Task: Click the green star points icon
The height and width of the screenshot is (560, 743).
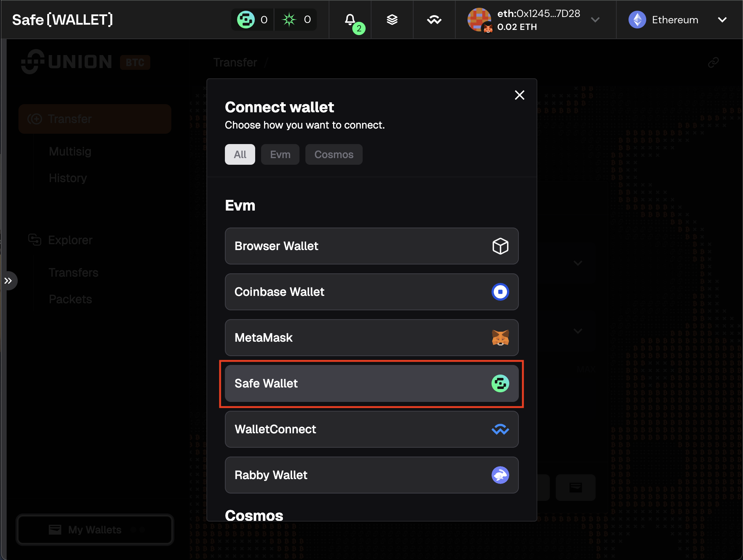Action: pyautogui.click(x=289, y=20)
